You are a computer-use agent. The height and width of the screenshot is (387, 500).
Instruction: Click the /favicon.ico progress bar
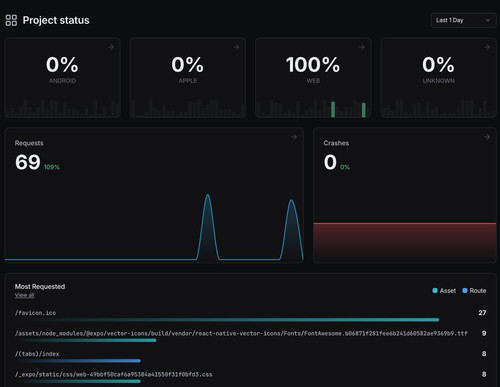click(x=227, y=320)
